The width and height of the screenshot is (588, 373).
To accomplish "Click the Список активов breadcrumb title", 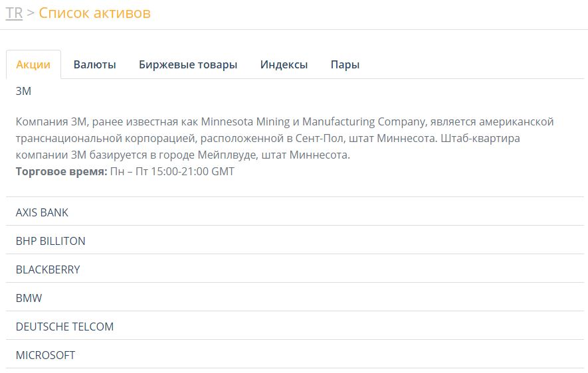I will (x=94, y=13).
